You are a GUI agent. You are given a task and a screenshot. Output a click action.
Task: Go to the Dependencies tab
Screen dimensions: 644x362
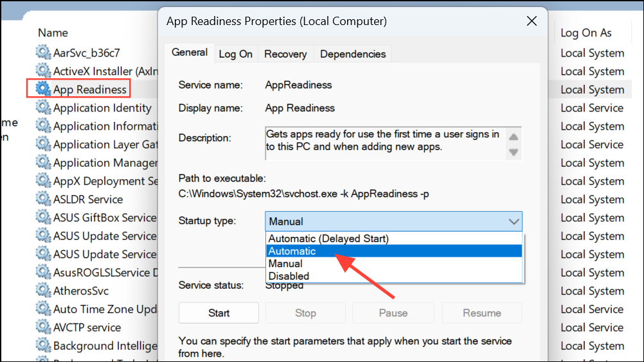click(x=353, y=55)
